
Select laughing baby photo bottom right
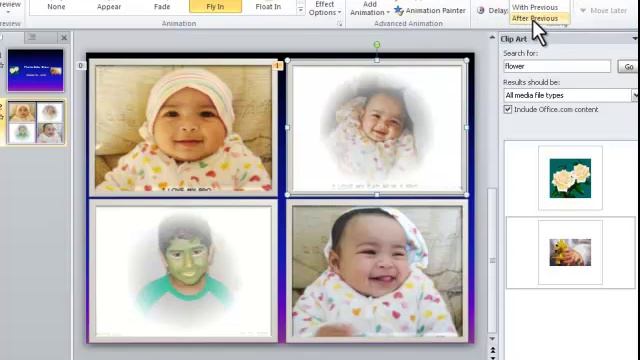[377, 271]
